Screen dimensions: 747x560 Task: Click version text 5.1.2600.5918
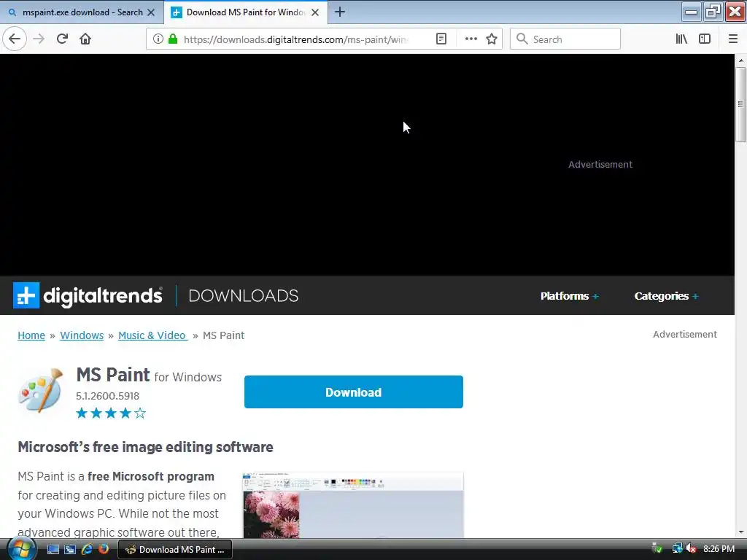108,396
